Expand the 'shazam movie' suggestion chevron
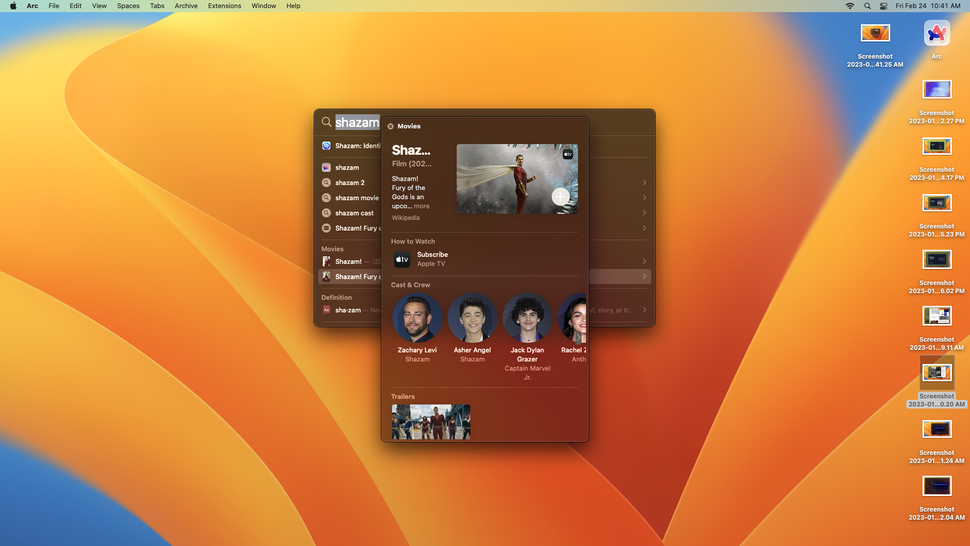 tap(644, 198)
